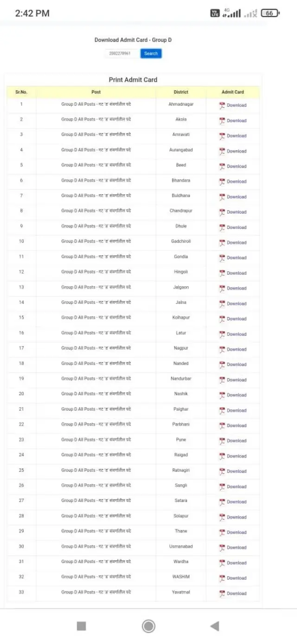This screenshot has width=297, height=644.
Task: Click the PDF icon in Pune row
Action: 222,441
